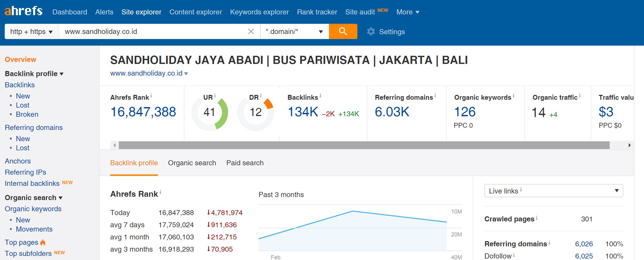Open Broken backlinks in sidebar
The height and width of the screenshot is (260, 644).
click(27, 114)
